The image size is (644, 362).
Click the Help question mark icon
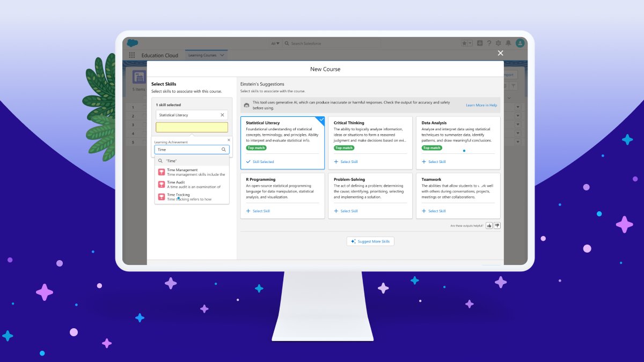point(489,43)
